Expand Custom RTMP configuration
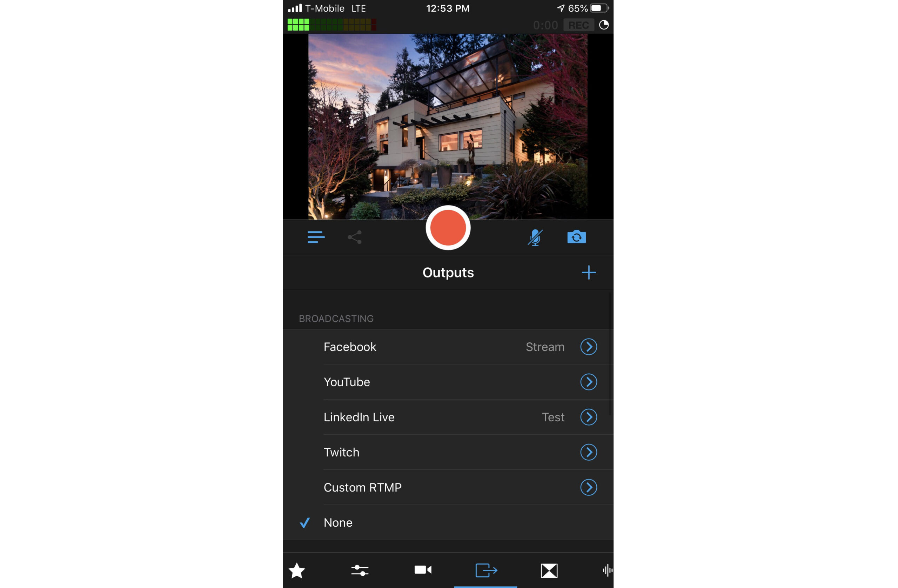 588,486
